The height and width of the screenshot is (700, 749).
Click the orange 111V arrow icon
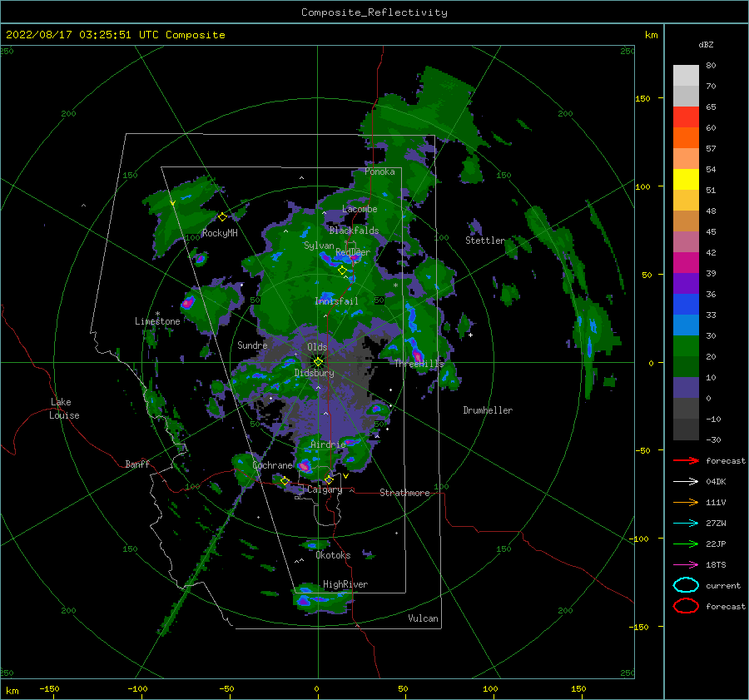[x=686, y=502]
